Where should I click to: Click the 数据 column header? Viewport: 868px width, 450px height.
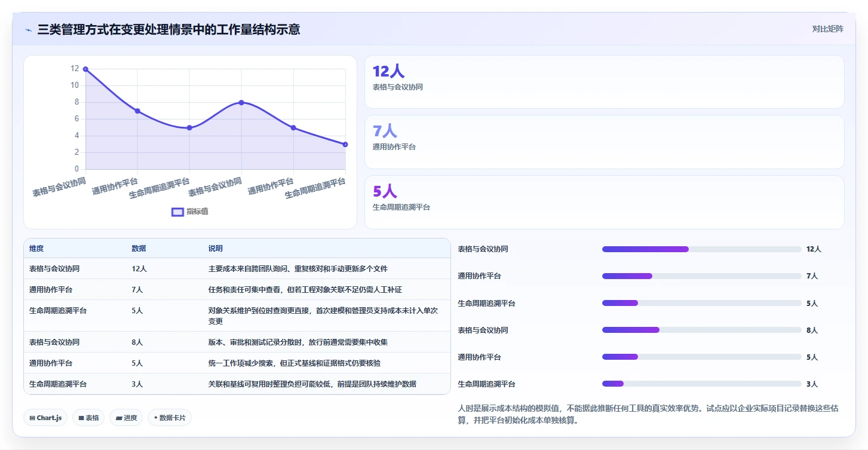[x=139, y=249]
